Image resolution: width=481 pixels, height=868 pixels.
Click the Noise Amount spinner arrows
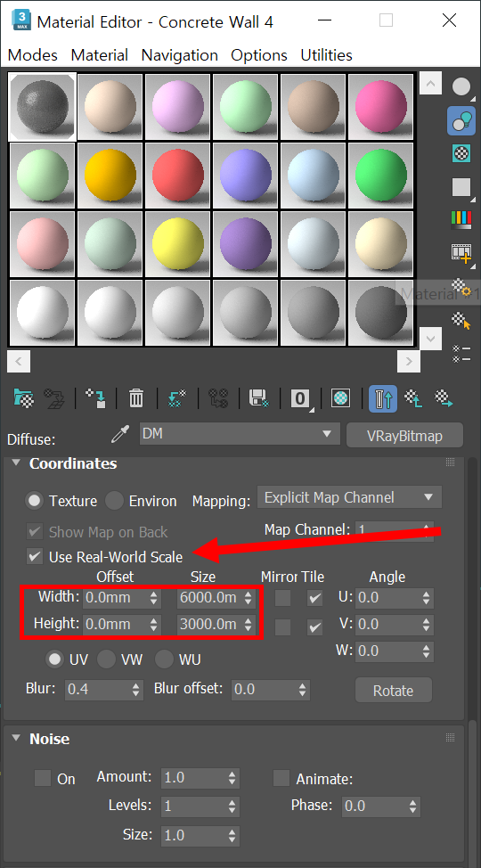point(232,778)
